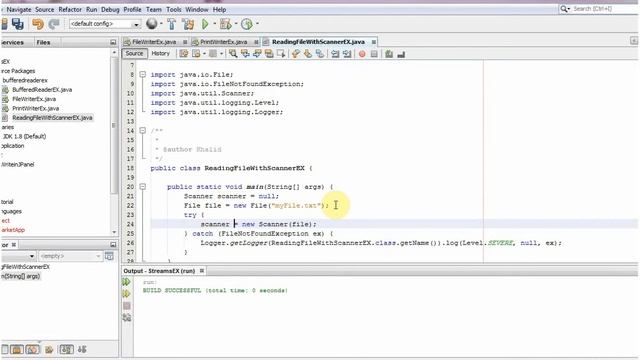Open the default config combo box
640x360 pixels.
[x=105, y=24]
